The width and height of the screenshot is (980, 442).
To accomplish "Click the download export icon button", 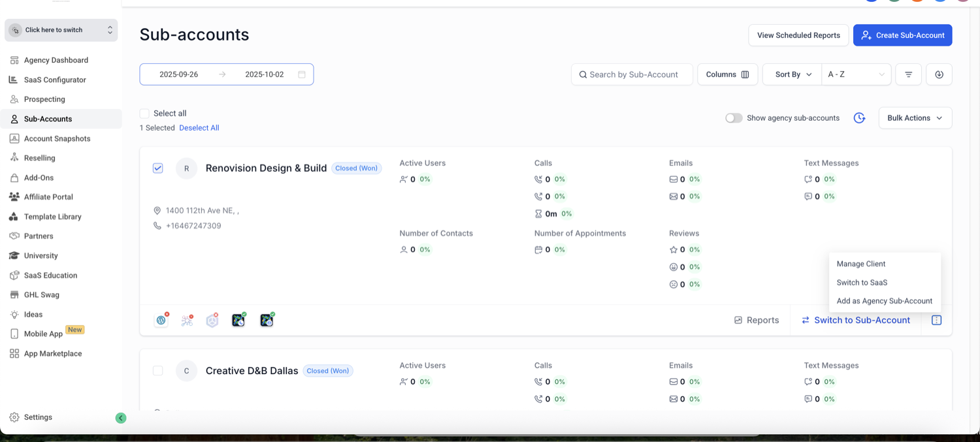I will (x=939, y=74).
